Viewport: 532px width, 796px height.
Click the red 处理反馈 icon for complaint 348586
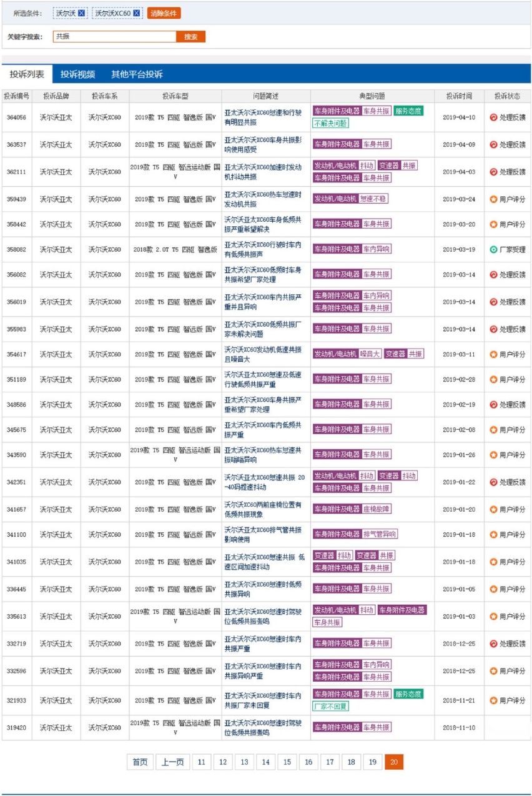493,404
